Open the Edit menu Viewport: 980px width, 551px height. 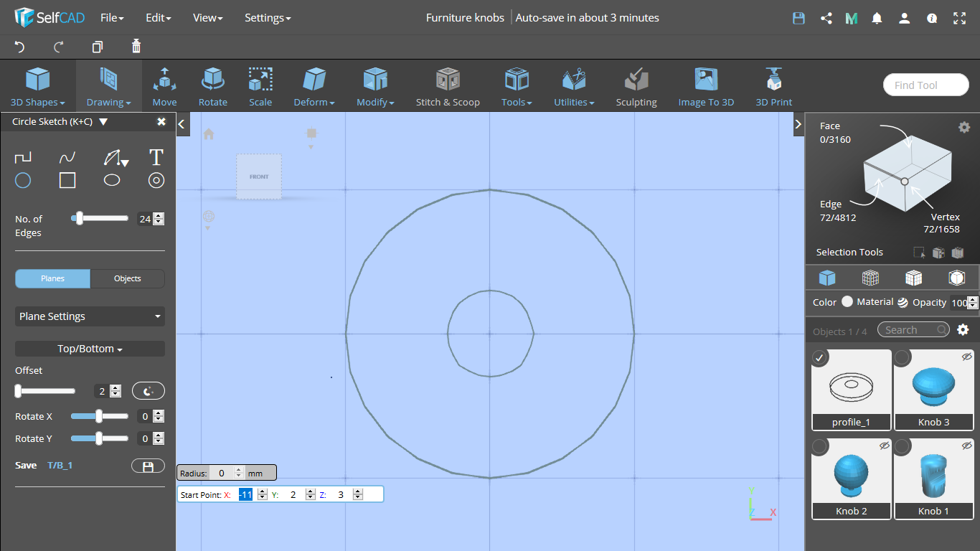point(158,18)
